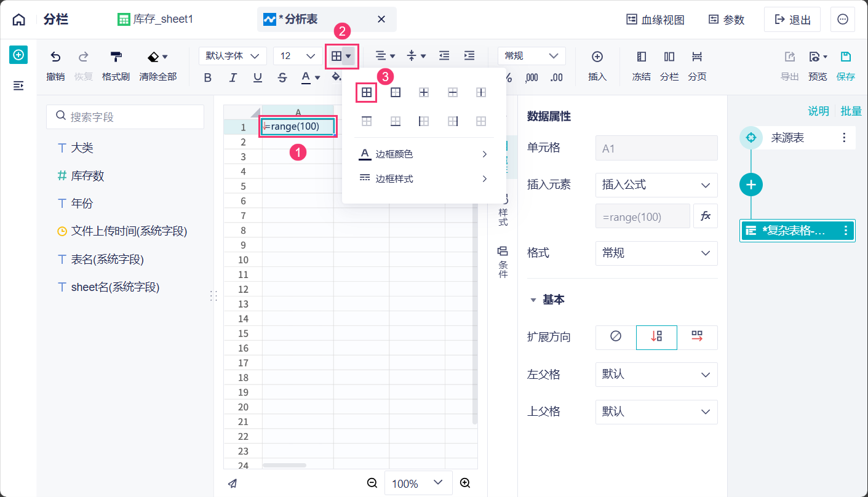Open the 上父格 dropdown
Image resolution: width=868 pixels, height=497 pixels.
(x=656, y=412)
